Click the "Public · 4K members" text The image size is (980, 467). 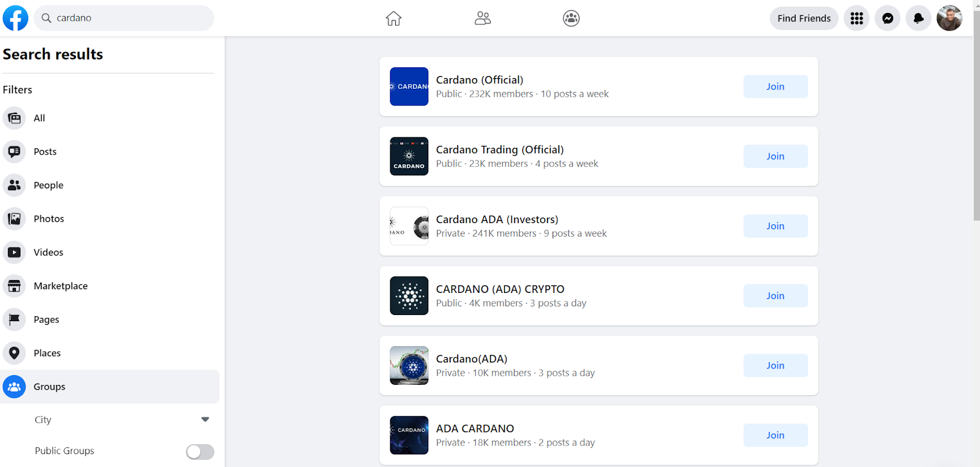(480, 303)
